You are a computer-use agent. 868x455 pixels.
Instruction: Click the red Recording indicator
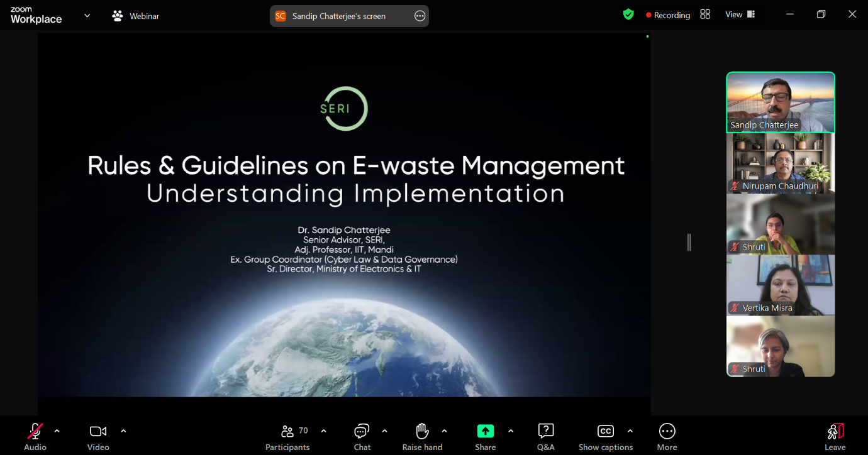pyautogui.click(x=668, y=15)
